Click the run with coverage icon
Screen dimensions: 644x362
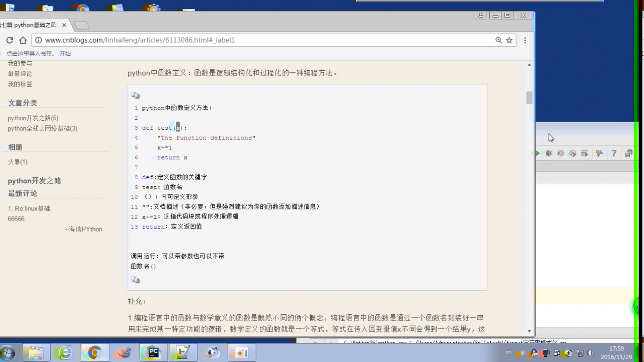tap(561, 153)
